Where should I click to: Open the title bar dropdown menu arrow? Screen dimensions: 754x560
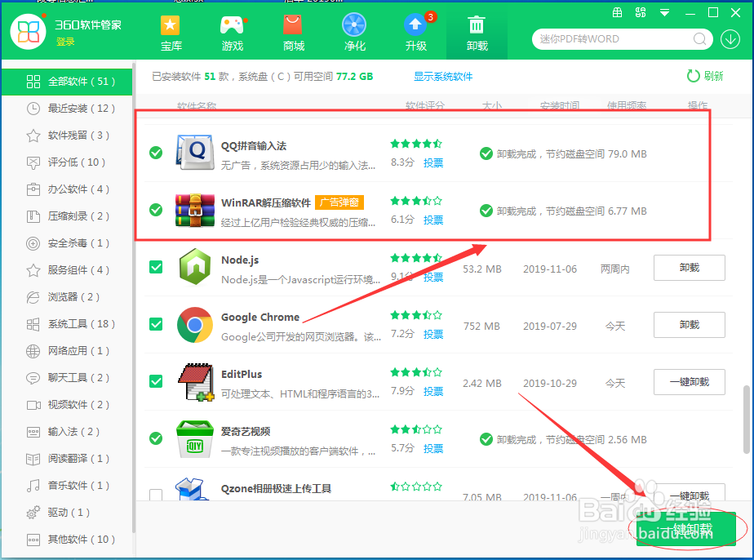pyautogui.click(x=664, y=13)
